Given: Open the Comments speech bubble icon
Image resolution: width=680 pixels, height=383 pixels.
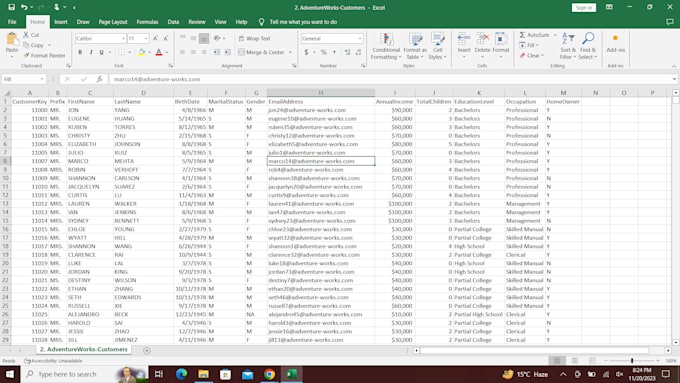Looking at the screenshot, I should coord(670,22).
